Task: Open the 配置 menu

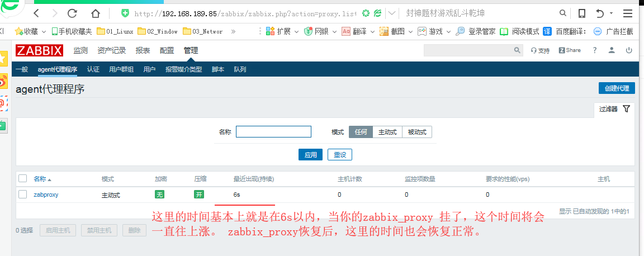Action: pyautogui.click(x=167, y=50)
